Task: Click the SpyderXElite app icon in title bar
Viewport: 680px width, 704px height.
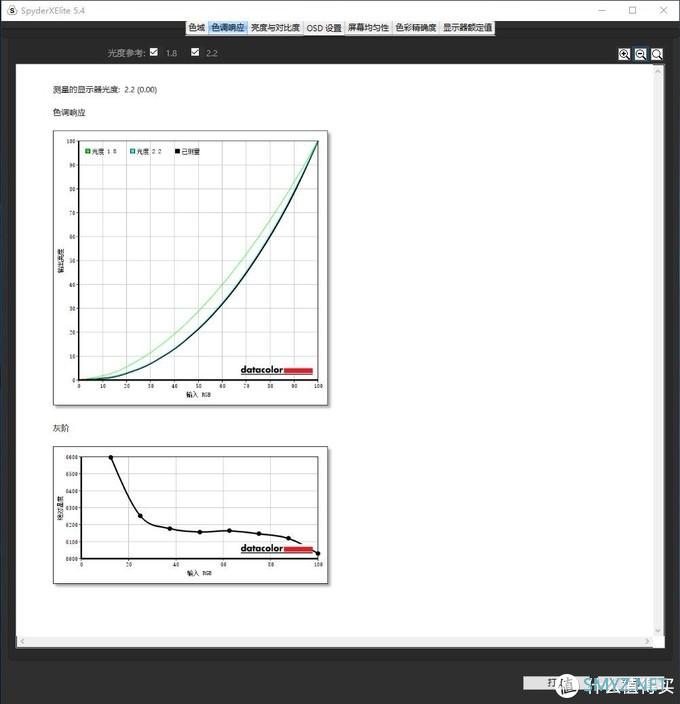Action: tap(12, 10)
